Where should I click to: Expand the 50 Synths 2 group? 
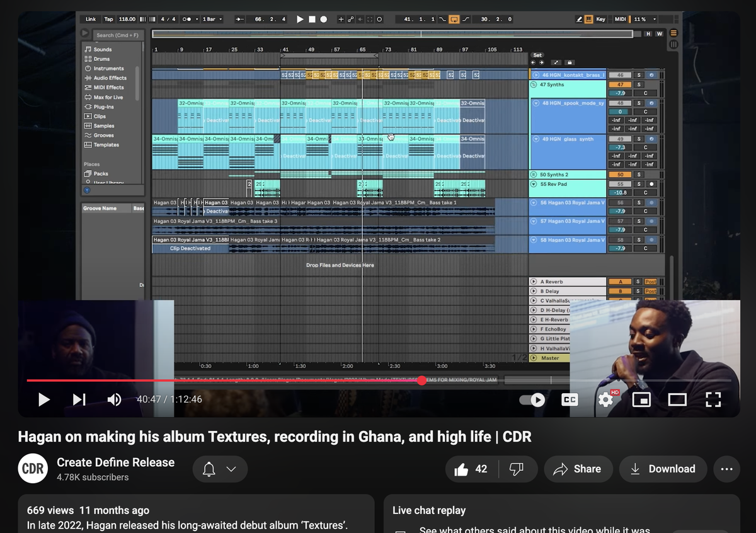(x=535, y=175)
